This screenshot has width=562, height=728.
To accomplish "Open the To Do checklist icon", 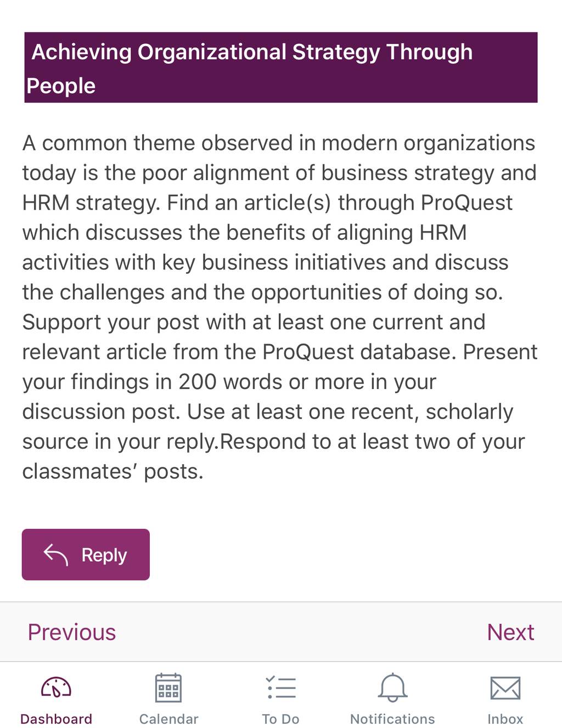I will coord(281,687).
